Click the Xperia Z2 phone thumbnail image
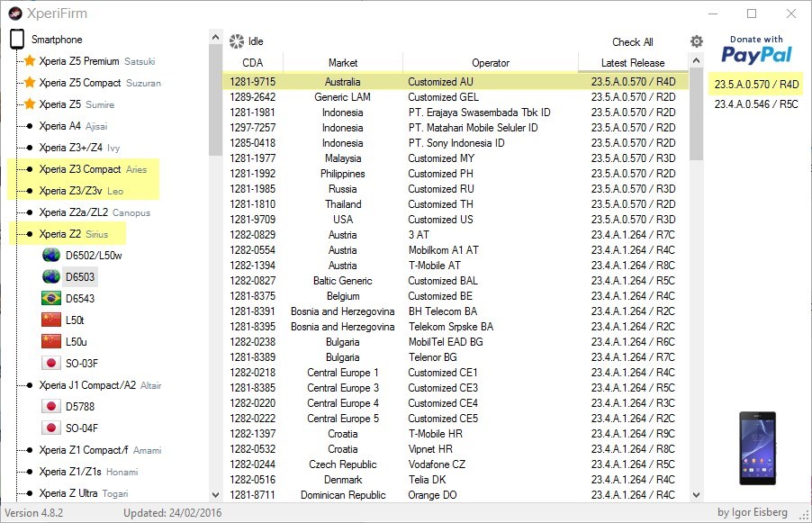Viewport: 812px width, 523px height. (x=758, y=448)
